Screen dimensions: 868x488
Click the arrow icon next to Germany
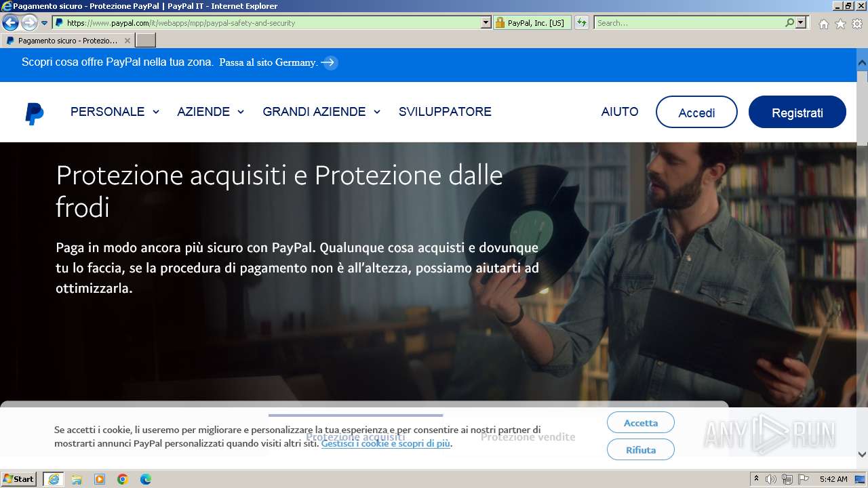(329, 62)
